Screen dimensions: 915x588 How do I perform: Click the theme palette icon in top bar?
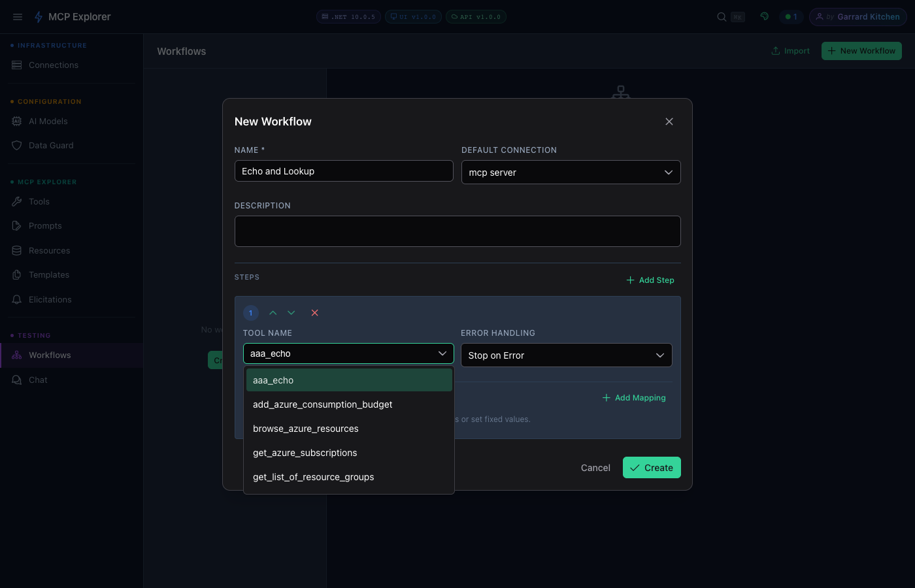click(764, 16)
